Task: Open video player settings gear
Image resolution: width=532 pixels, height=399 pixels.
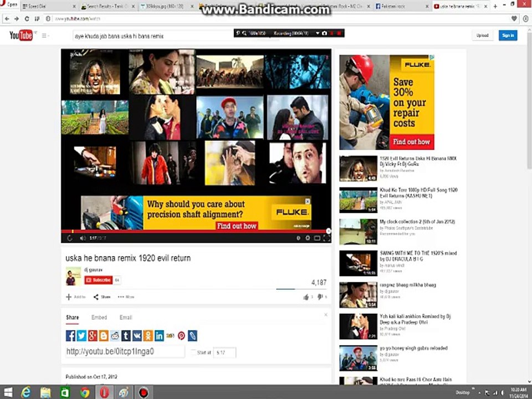Action: click(308, 238)
